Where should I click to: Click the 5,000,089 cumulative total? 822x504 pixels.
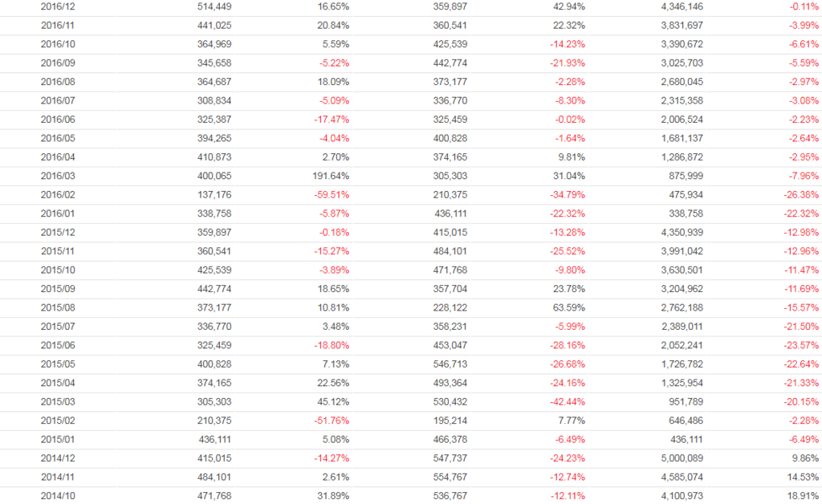pyautogui.click(x=682, y=457)
